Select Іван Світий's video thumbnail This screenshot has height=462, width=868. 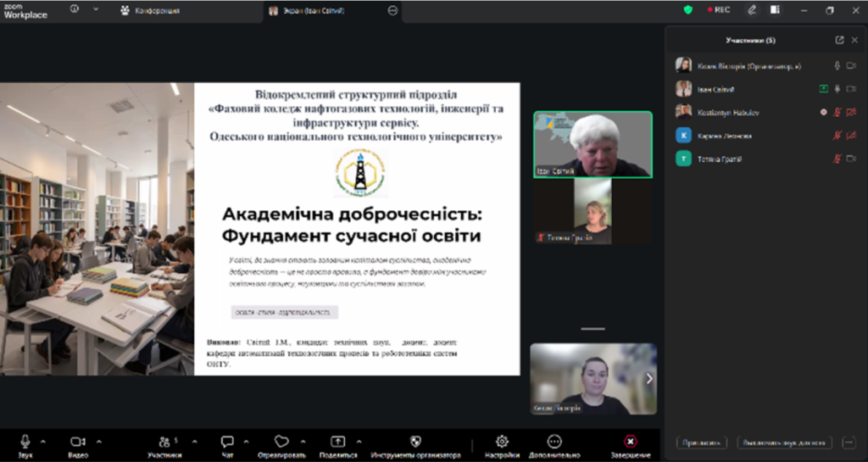(x=593, y=144)
